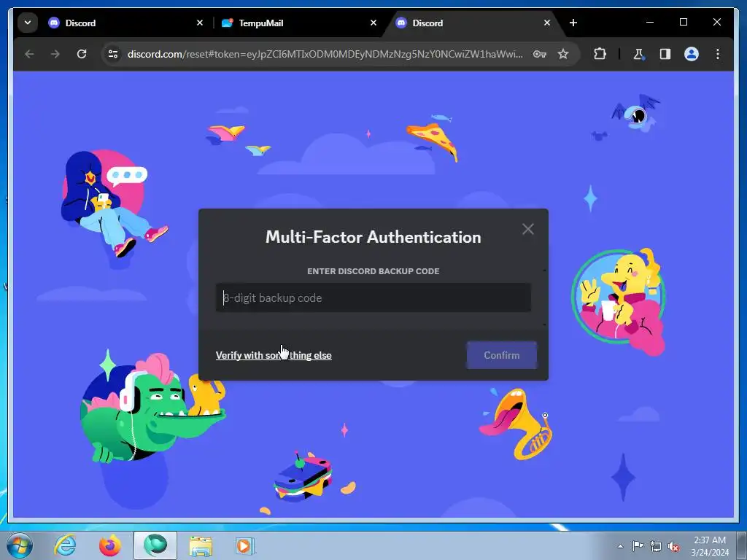Toggle the browser side panel
The image size is (747, 560).
tap(665, 54)
